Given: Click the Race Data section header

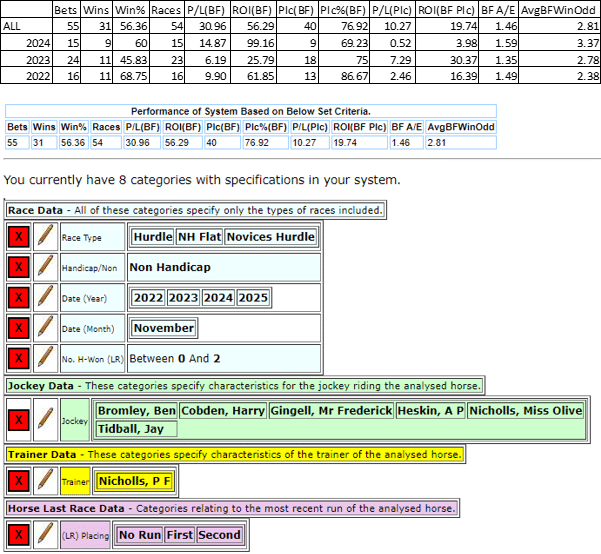Looking at the screenshot, I should (195, 210).
